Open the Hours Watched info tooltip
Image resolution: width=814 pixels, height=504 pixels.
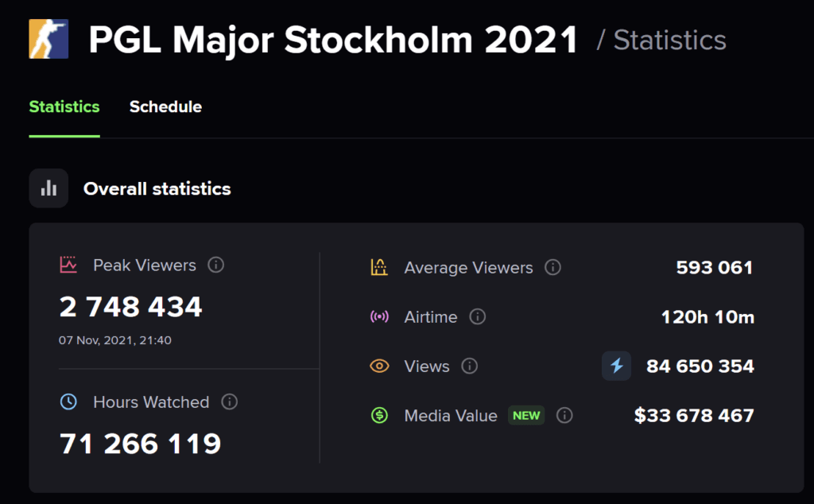pos(230,401)
